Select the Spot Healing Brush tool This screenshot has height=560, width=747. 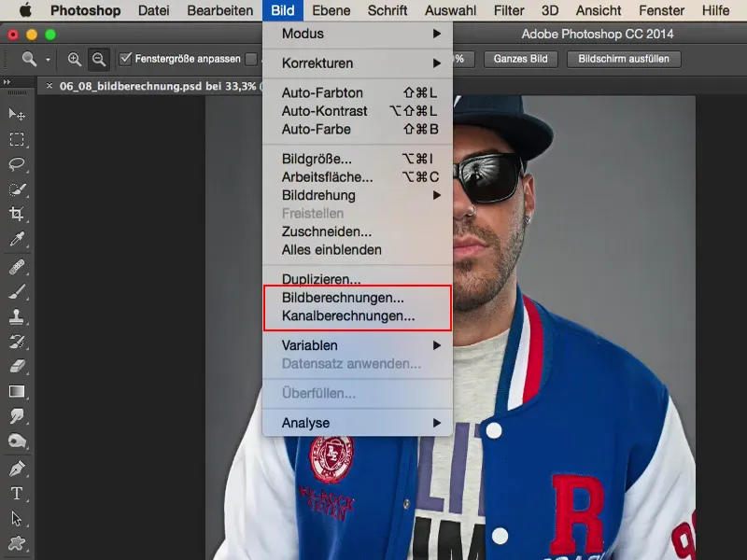(x=17, y=267)
